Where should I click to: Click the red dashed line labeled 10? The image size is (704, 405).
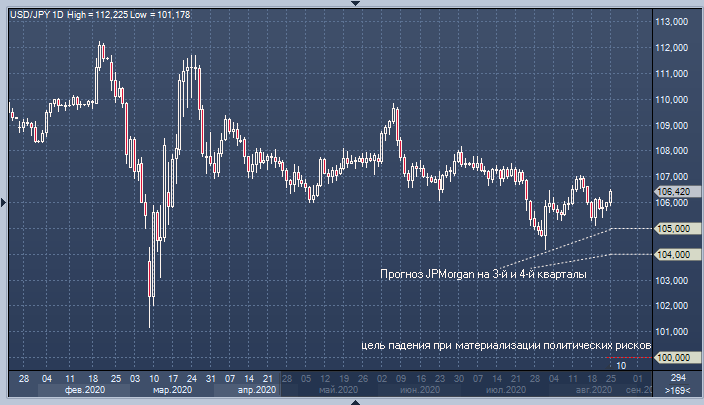(621, 365)
